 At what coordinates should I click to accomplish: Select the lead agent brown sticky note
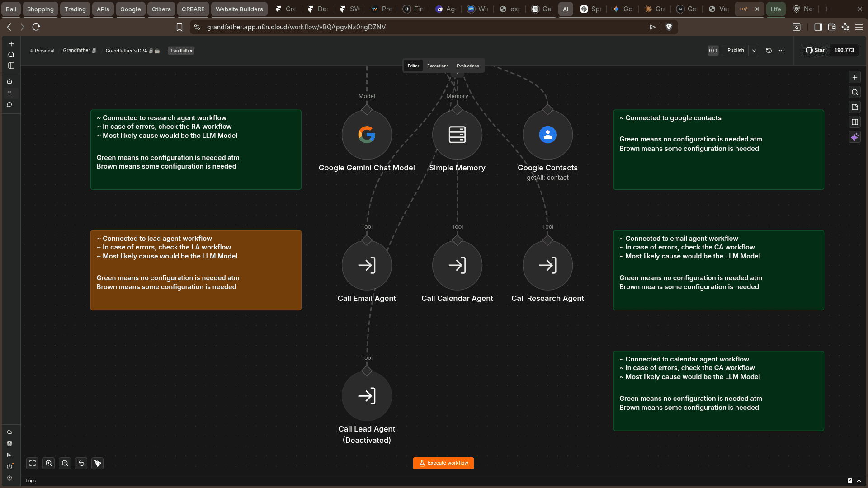point(196,270)
